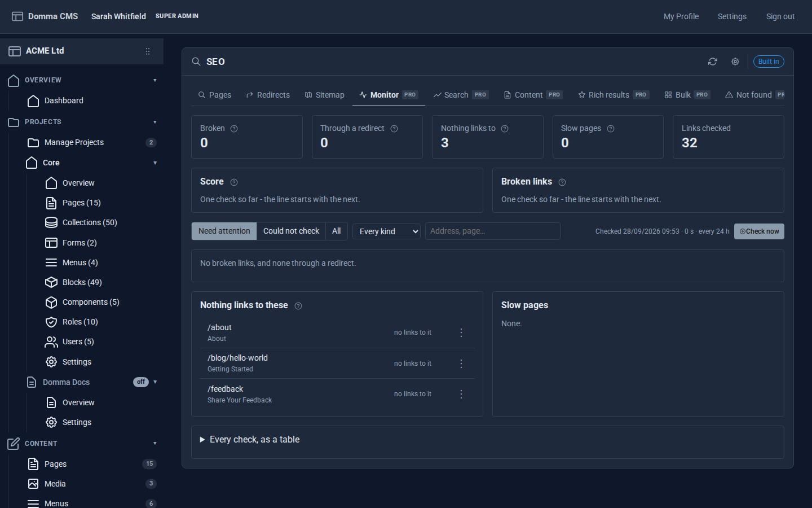
Task: Click the Domma CMS logo icon
Action: point(17,16)
